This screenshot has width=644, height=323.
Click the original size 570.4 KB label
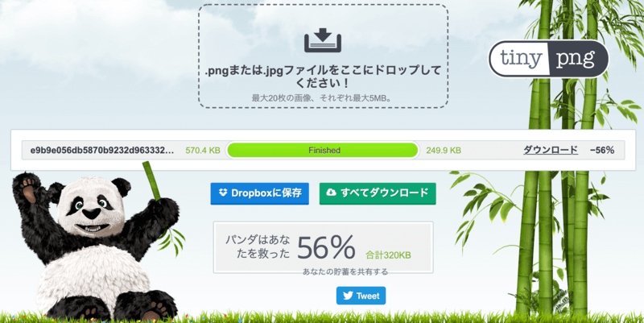click(x=203, y=151)
